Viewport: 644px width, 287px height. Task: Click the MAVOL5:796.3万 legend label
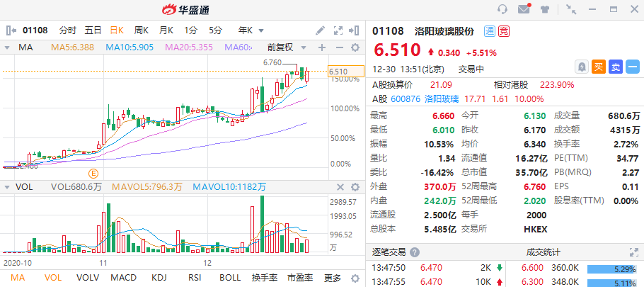147,187
